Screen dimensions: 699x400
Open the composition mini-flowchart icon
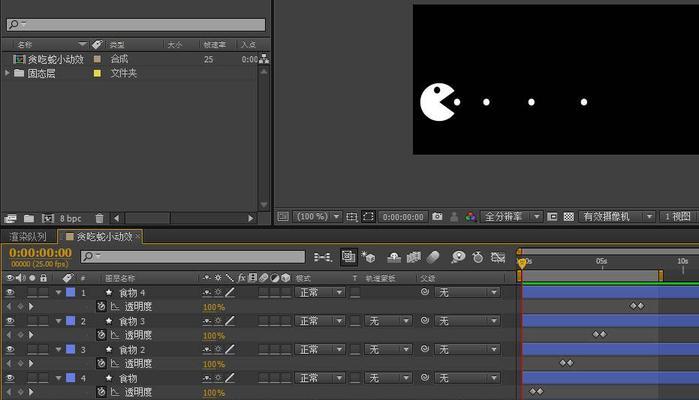point(322,257)
